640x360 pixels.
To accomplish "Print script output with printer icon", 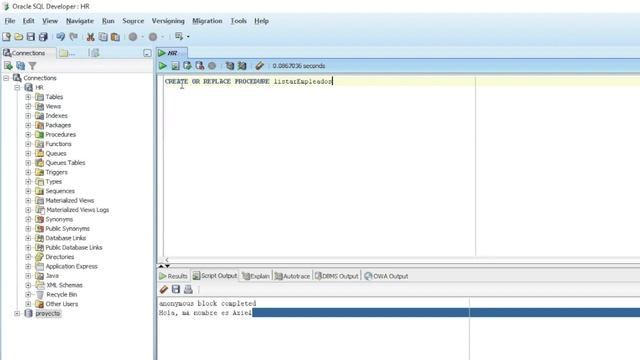I will pos(188,289).
